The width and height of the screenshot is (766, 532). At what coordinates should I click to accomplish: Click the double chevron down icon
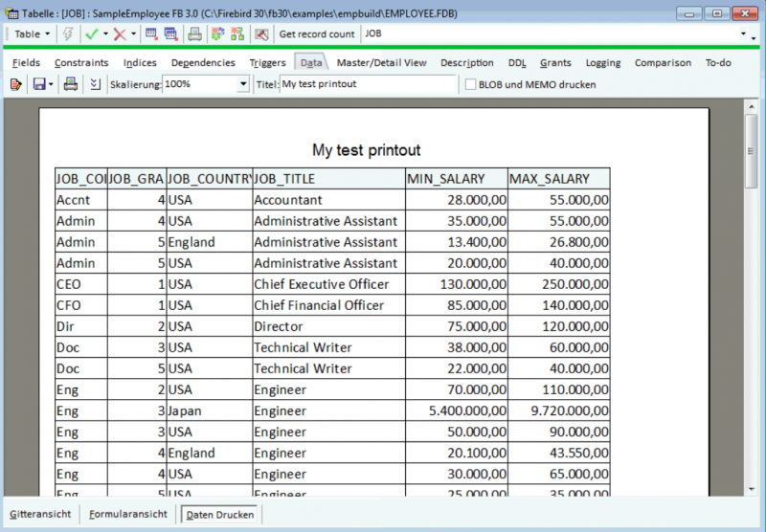(x=95, y=84)
